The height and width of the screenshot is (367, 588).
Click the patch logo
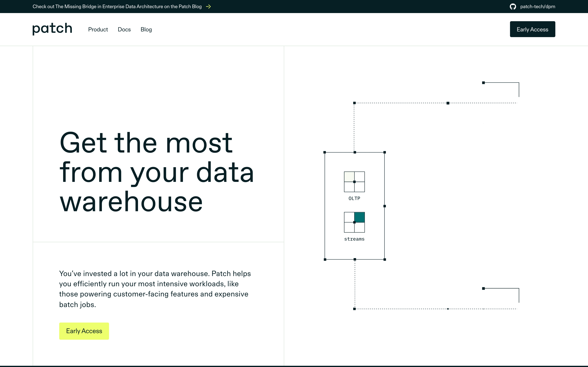52,29
